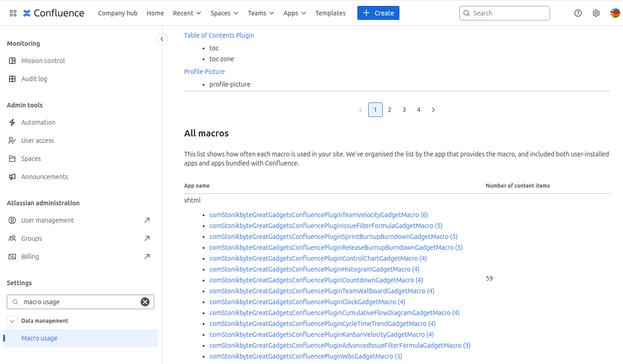Click the Number of content items header
This screenshot has width=623, height=364.
coord(518,186)
